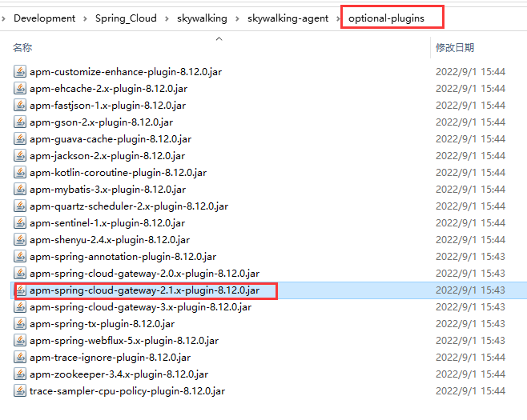Screen dimensions: 527x420
Task: Click the jar icon of apm-spring-cloud-gateway-3.x-plugin-8.12.0.jar
Action: 20,307
